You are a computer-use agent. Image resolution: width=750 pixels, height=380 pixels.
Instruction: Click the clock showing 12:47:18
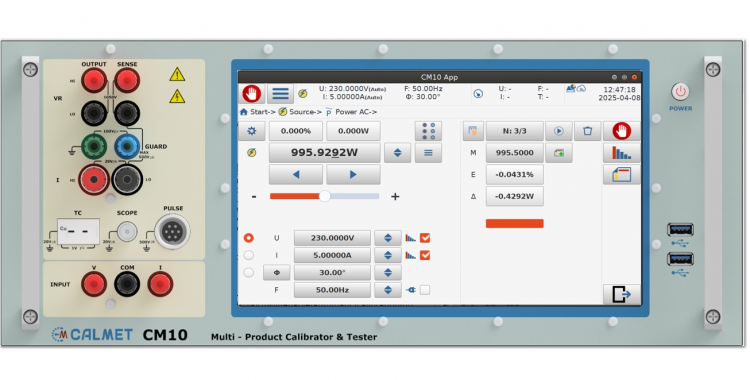click(x=619, y=89)
